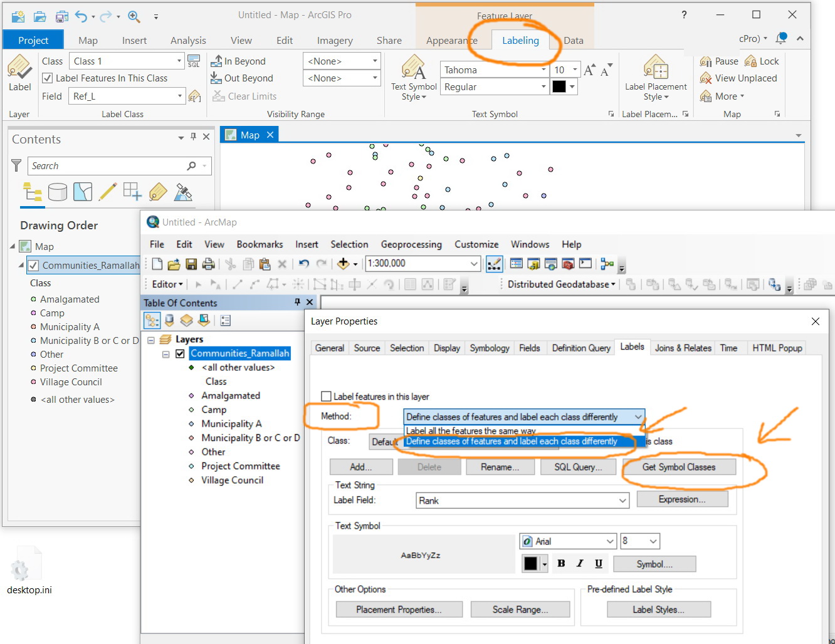Click Save icon in ArcMap toolbar

point(191,264)
